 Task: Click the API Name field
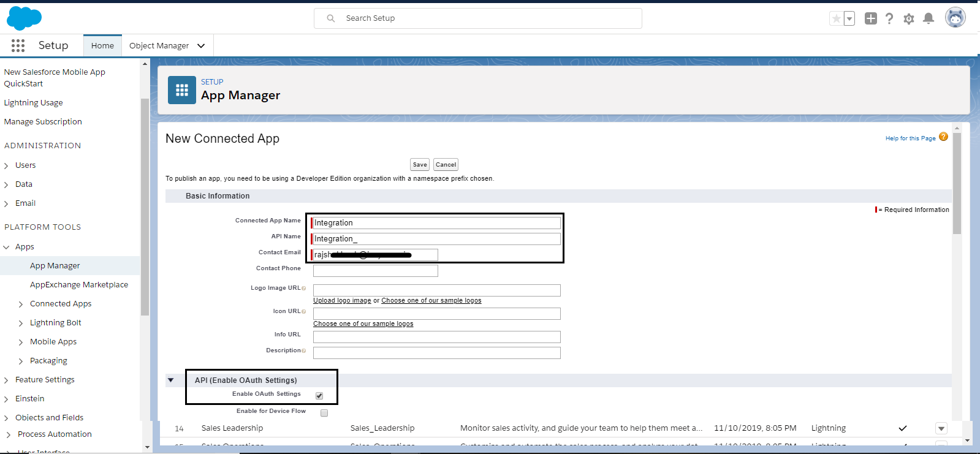coord(436,239)
